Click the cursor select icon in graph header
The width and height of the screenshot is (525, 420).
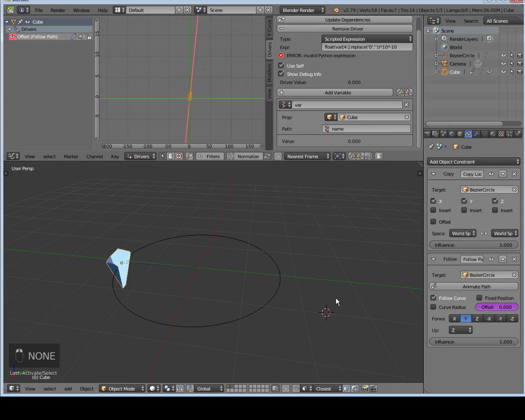[x=163, y=156]
